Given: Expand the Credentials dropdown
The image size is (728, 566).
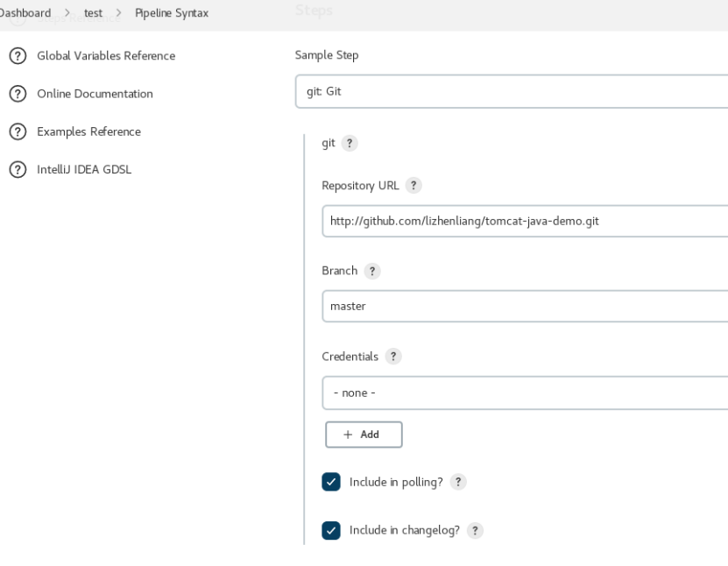Looking at the screenshot, I should (524, 393).
